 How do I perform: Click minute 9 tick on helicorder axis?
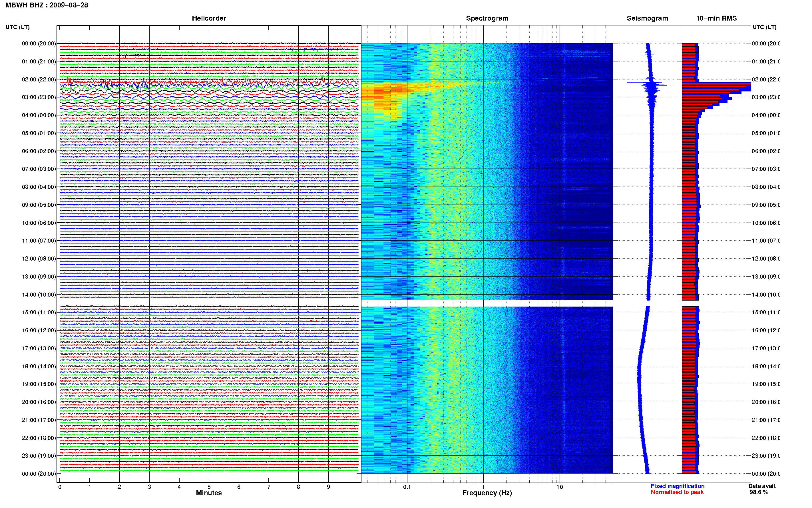(x=328, y=487)
